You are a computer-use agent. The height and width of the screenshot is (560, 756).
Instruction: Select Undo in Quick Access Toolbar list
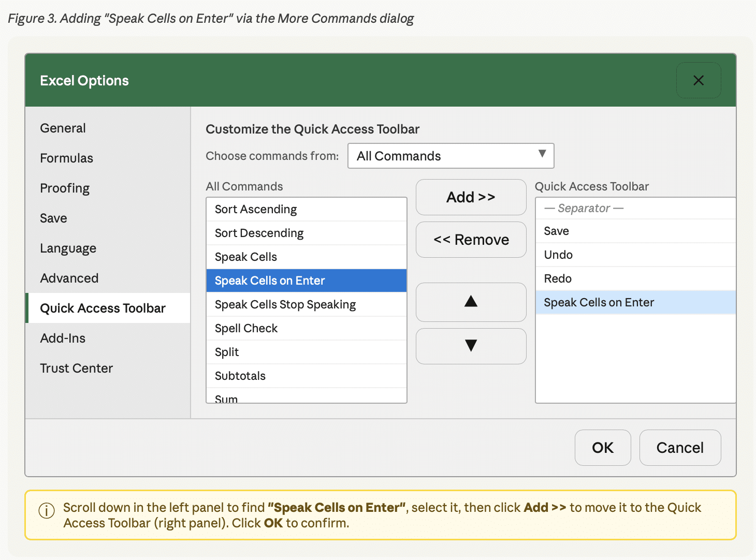click(x=635, y=255)
